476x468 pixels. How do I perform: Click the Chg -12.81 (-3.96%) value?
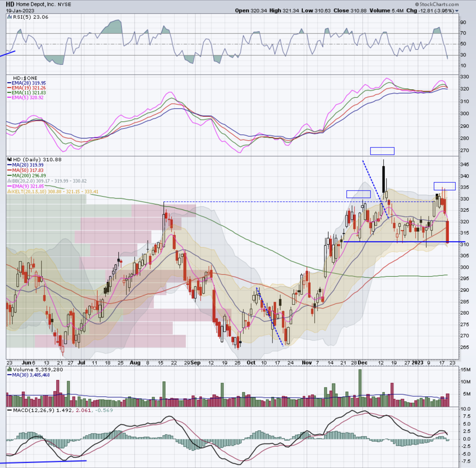click(x=430, y=11)
